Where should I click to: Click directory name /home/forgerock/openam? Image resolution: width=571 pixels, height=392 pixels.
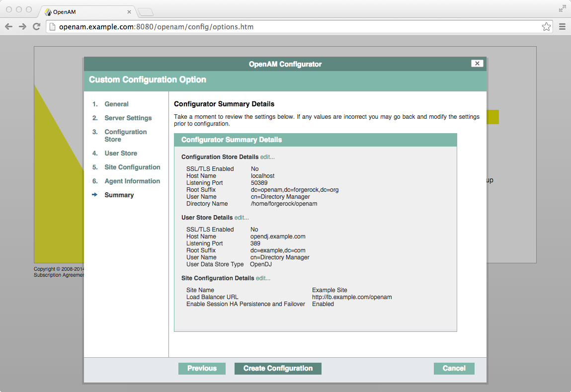(284, 204)
